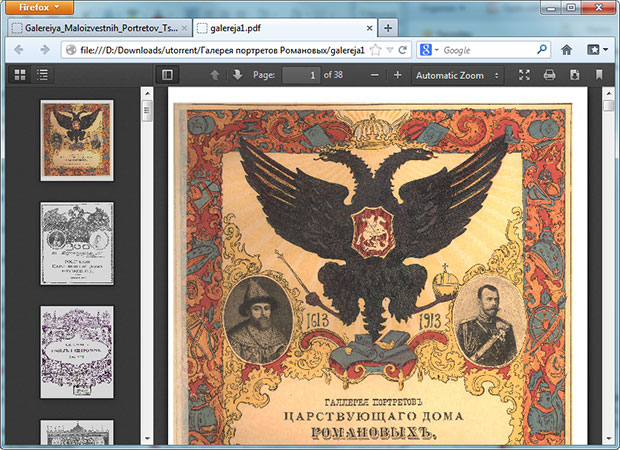Go to previous PDF page
Image resolution: width=620 pixels, height=450 pixels.
tap(215, 75)
